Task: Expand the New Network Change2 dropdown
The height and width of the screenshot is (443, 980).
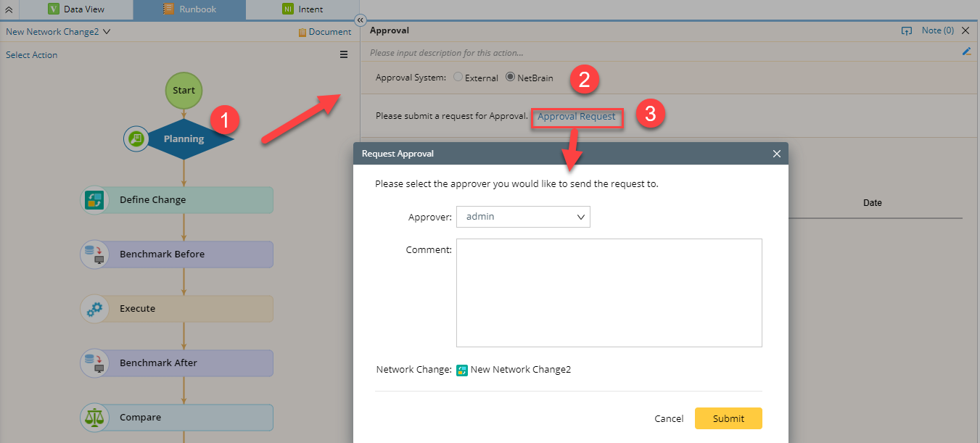Action: [107, 32]
